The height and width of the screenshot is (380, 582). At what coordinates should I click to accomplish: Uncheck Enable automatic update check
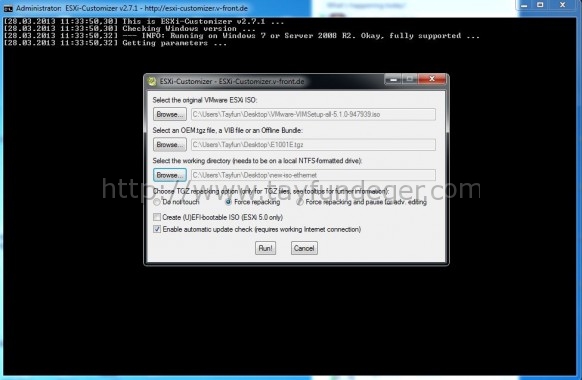(x=157, y=229)
